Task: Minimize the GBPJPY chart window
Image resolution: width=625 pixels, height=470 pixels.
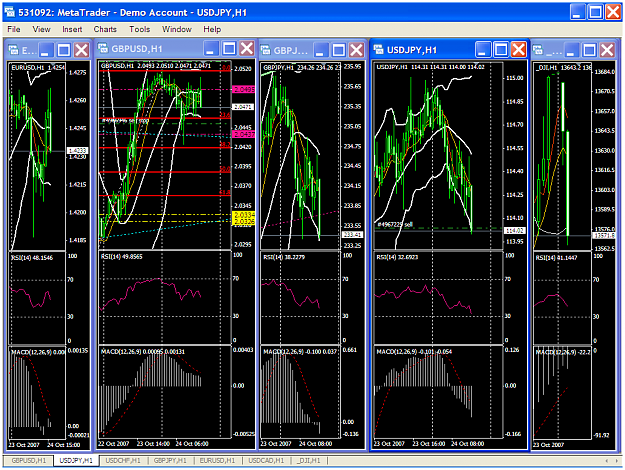Action: (x=320, y=50)
